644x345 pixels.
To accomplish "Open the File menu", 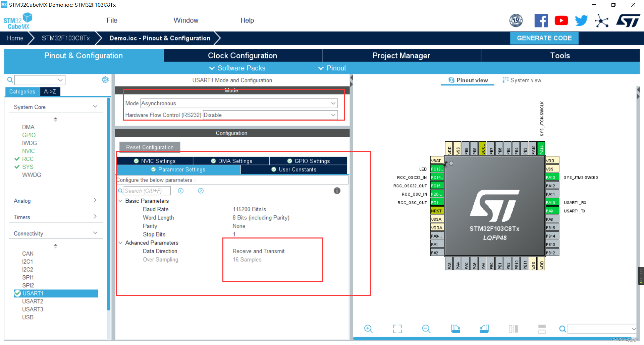I will click(112, 20).
